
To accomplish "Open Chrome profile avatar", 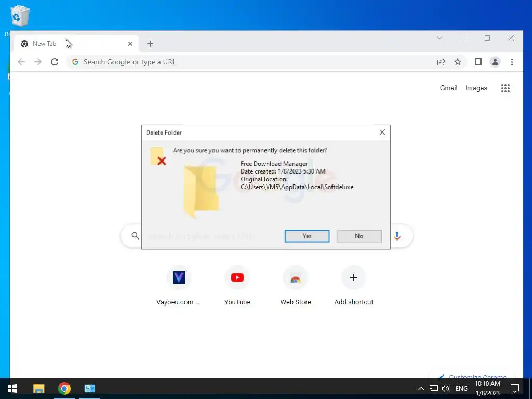I will [x=495, y=62].
